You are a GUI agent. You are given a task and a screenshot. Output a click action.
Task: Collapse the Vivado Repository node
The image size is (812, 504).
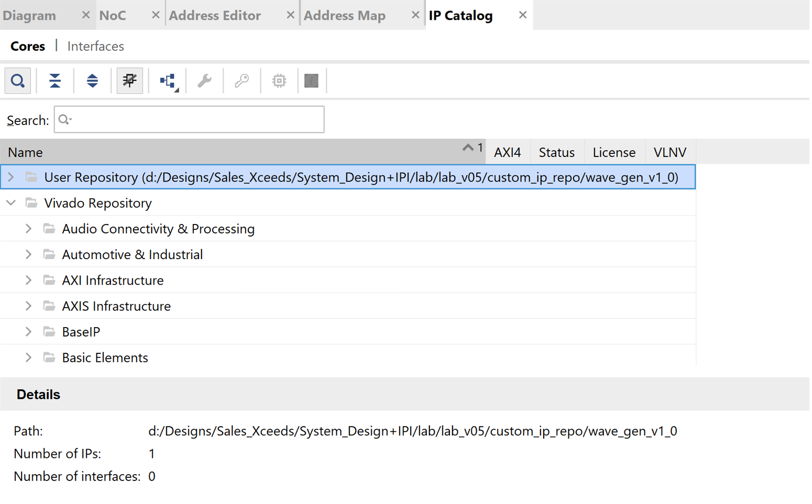tap(11, 203)
